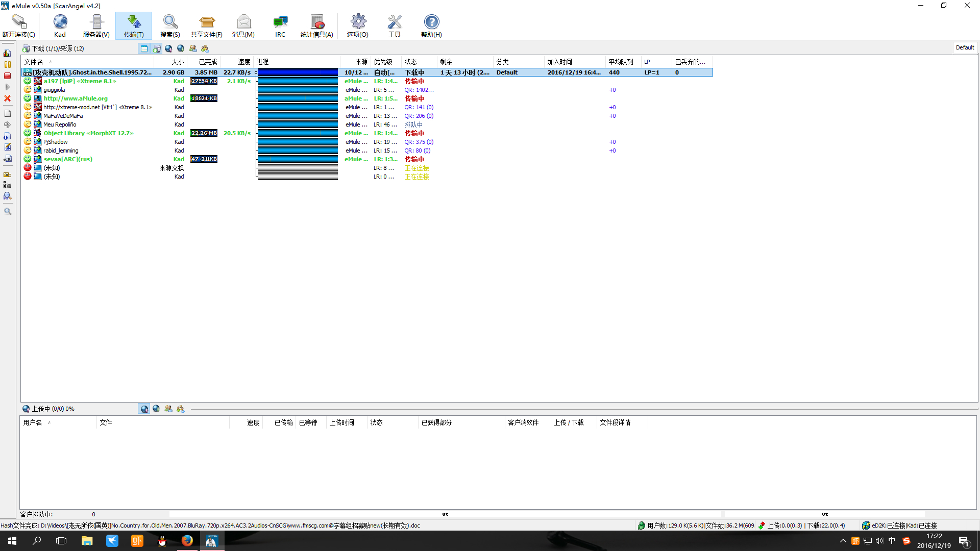980x551 pixels.
Task: Click the red X cancel icon in sidebar
Action: 7,98
